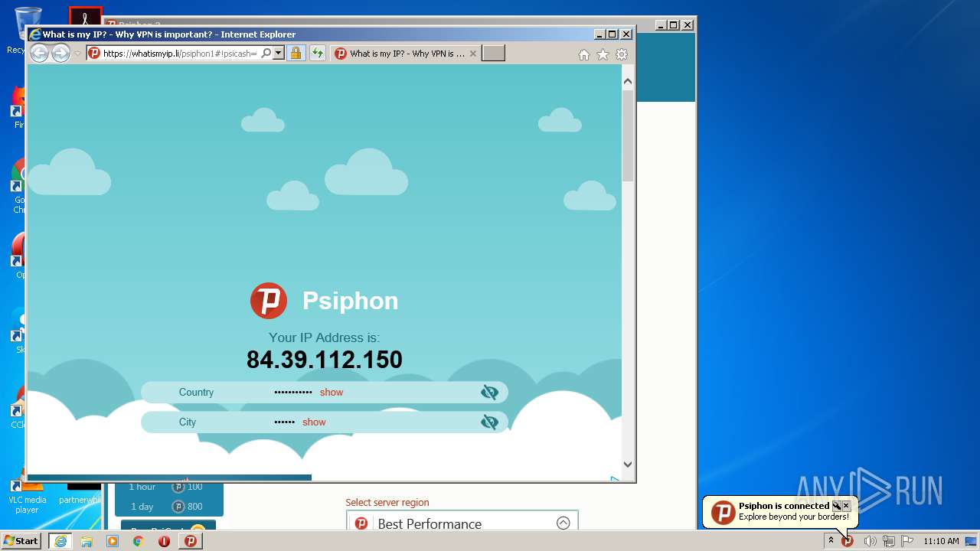Open Google Chrome from the taskbar
This screenshot has width=980, height=551.
pos(139,541)
